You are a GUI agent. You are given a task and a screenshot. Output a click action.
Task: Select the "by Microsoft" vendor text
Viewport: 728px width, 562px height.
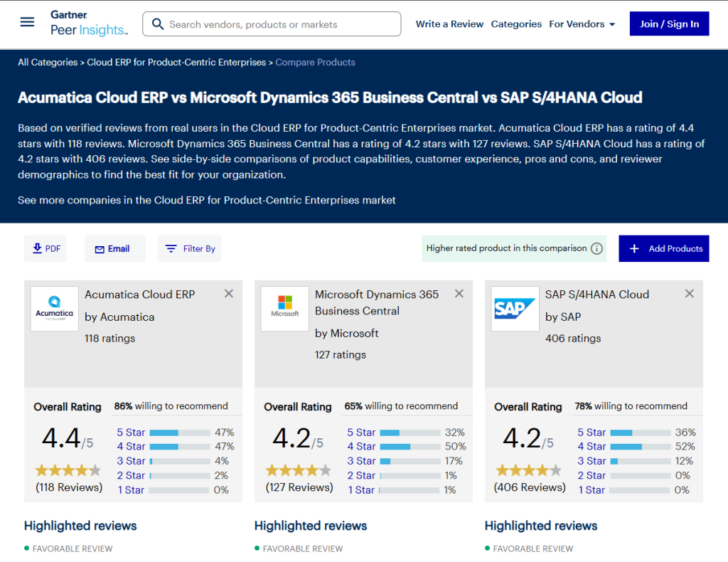point(346,333)
